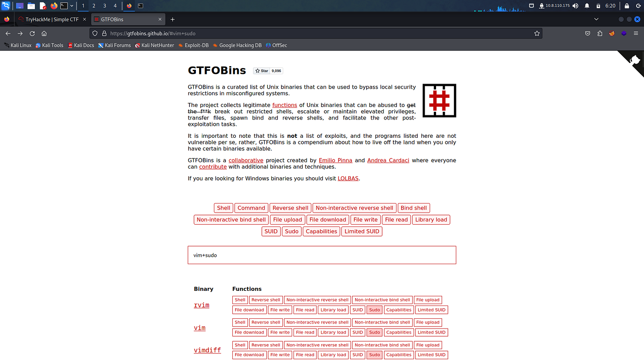Image resolution: width=644 pixels, height=362 pixels.
Task: Open the Exploit-DB bookmark
Action: click(193, 45)
